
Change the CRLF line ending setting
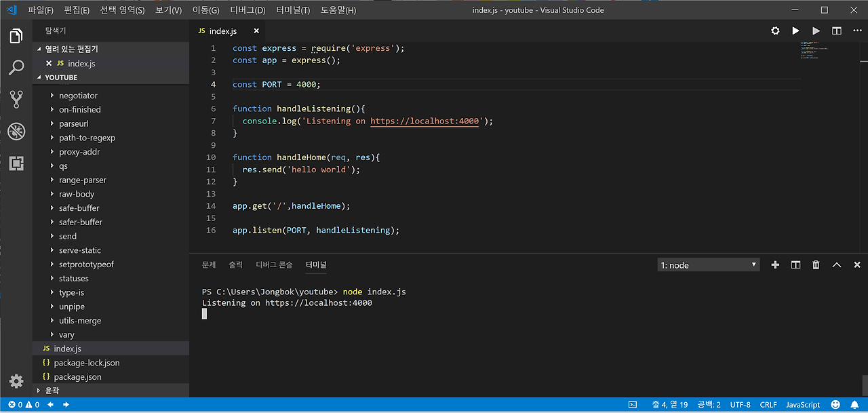(x=768, y=405)
